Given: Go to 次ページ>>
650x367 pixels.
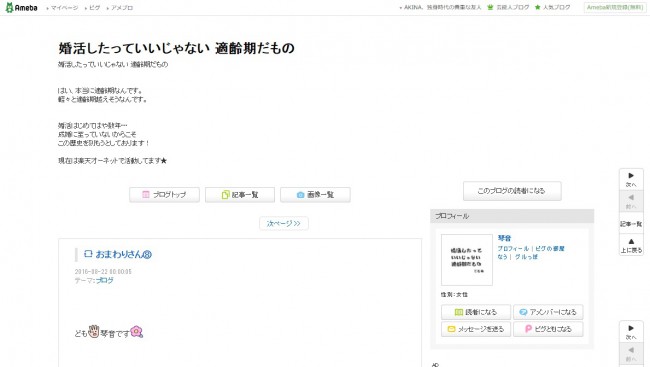Looking at the screenshot, I should click(284, 224).
